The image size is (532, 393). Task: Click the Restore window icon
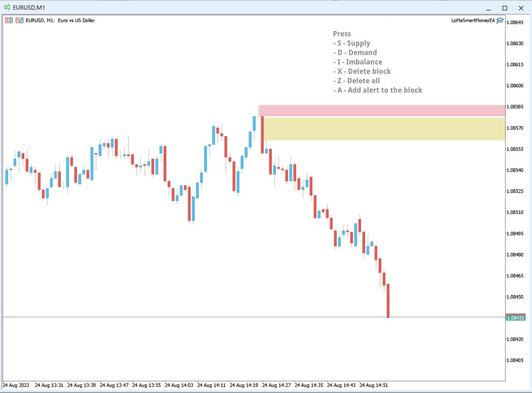[x=504, y=8]
